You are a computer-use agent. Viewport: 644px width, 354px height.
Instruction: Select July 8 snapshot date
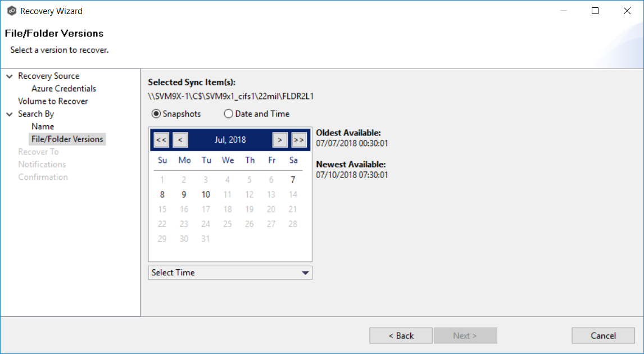click(x=162, y=194)
